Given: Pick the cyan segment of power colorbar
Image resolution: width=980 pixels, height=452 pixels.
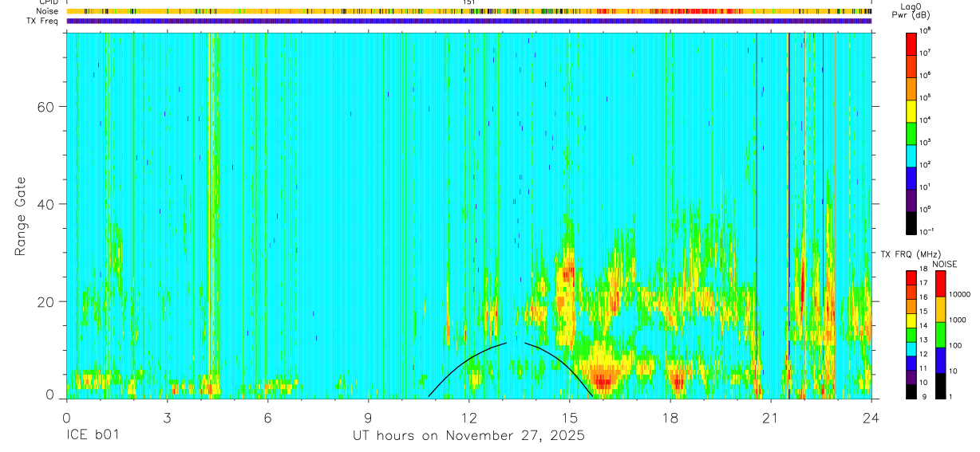Looking at the screenshot, I should pyautogui.click(x=911, y=155).
